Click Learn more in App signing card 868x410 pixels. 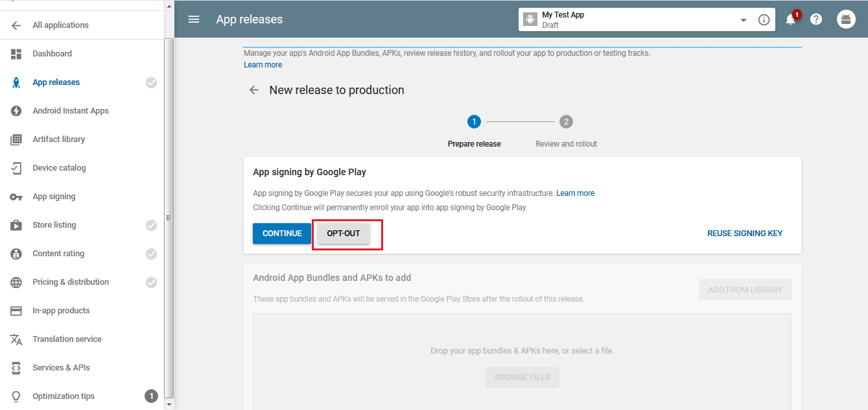point(575,193)
